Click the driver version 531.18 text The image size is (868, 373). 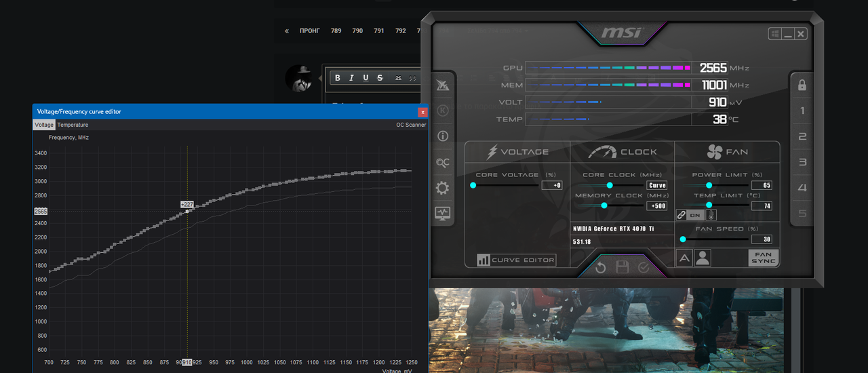(582, 242)
